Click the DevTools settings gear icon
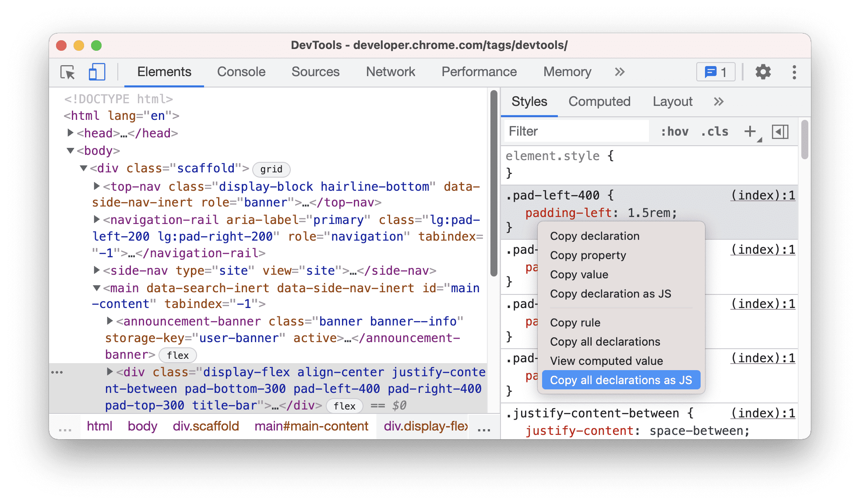860x504 pixels. pyautogui.click(x=763, y=72)
